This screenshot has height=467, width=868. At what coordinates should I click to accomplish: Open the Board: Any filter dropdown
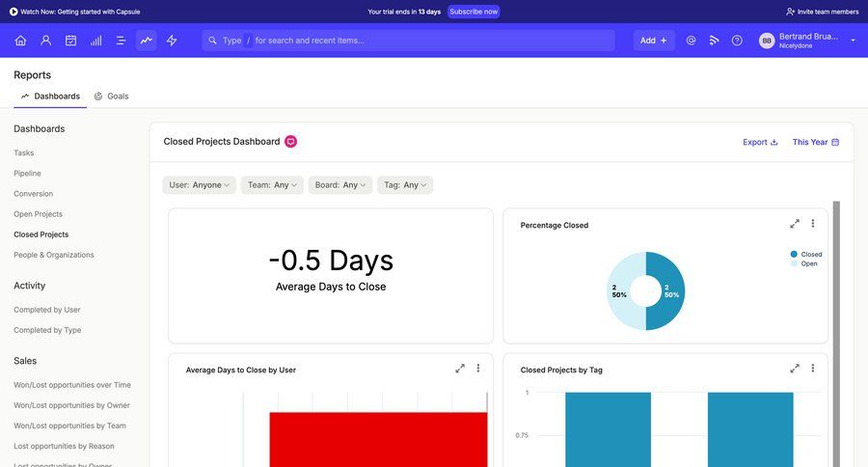[x=340, y=185]
